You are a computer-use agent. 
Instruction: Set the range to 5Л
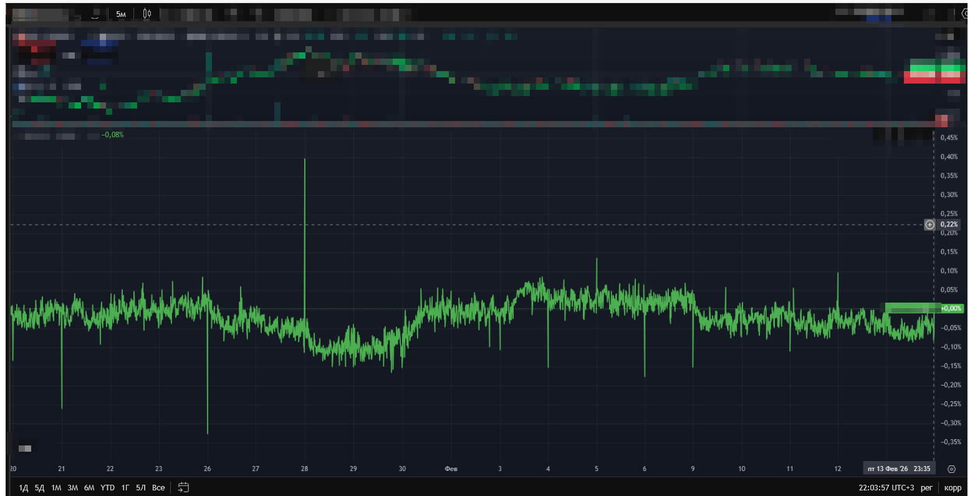click(x=141, y=488)
